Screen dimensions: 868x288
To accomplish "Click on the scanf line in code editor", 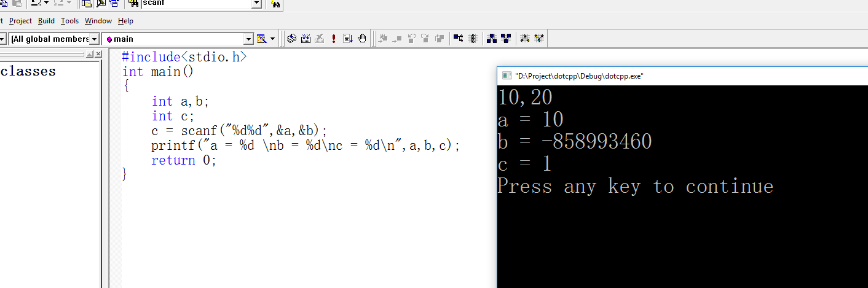I will (x=240, y=131).
